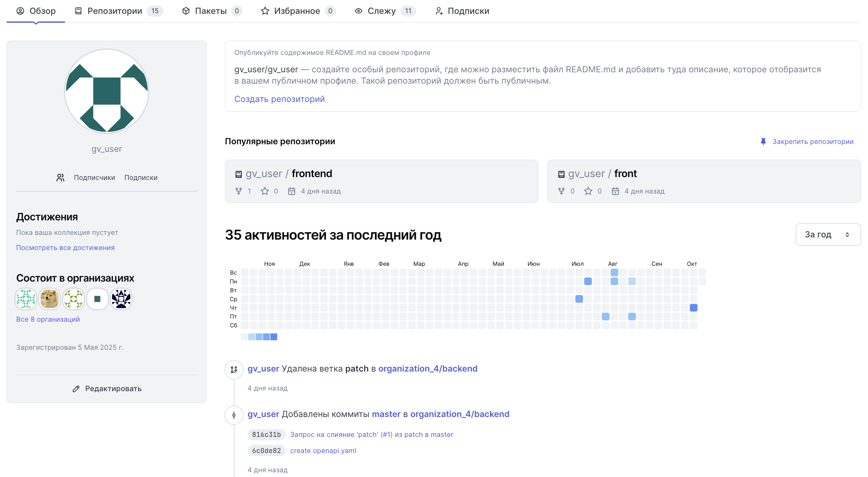Click the fork icon on frontend repository
This screenshot has width=868, height=477.
coord(239,191)
